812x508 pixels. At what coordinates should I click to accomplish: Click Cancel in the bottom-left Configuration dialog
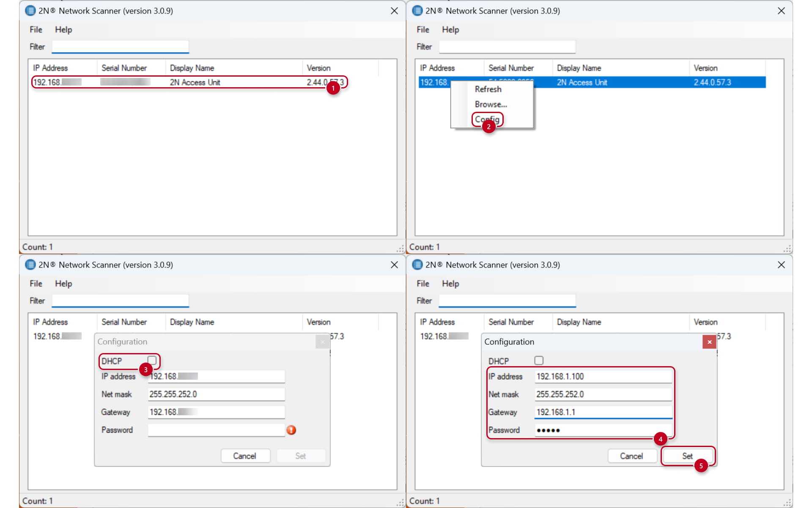245,456
